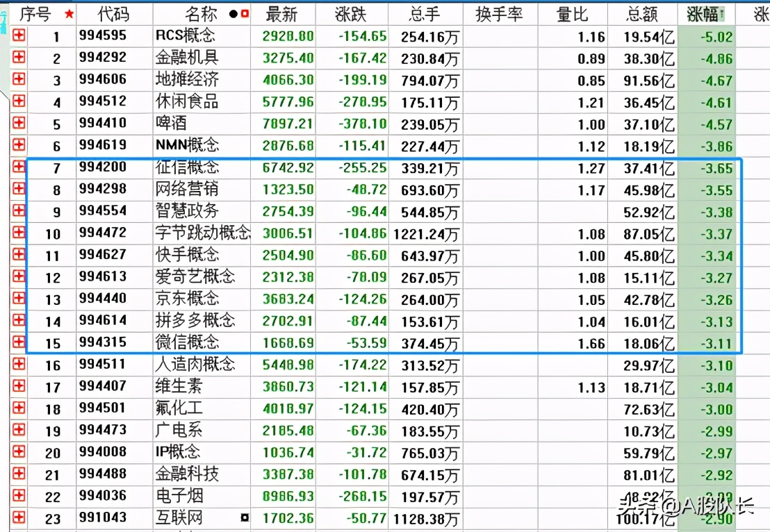Click the black dot icon in 名称 header
This screenshot has height=532, width=770.
pos(234,14)
